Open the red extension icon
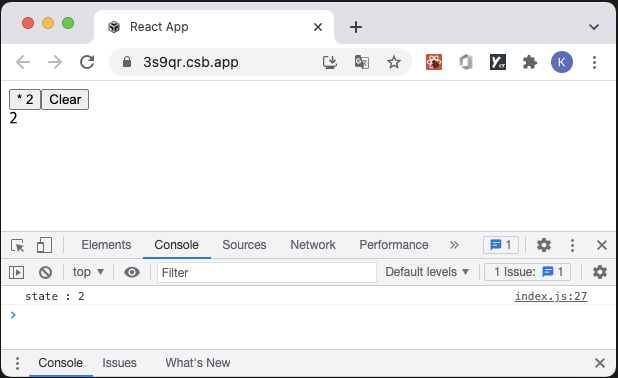 tap(434, 62)
